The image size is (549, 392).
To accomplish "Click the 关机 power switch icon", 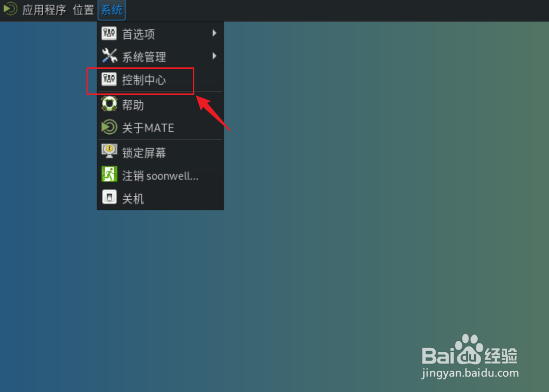I will coord(109,197).
